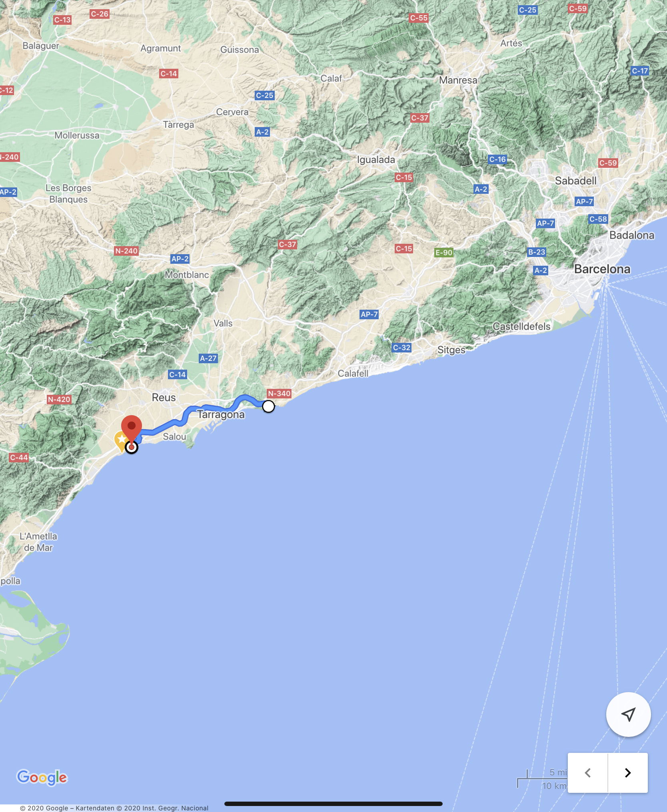The image size is (667, 812).
Task: Tap the Reus city label
Action: point(164,398)
